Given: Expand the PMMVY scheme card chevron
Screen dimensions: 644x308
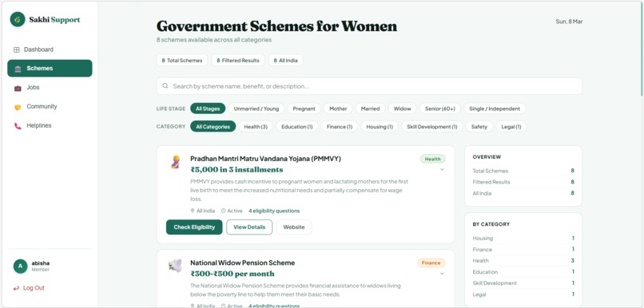Looking at the screenshot, I should click(x=442, y=169).
